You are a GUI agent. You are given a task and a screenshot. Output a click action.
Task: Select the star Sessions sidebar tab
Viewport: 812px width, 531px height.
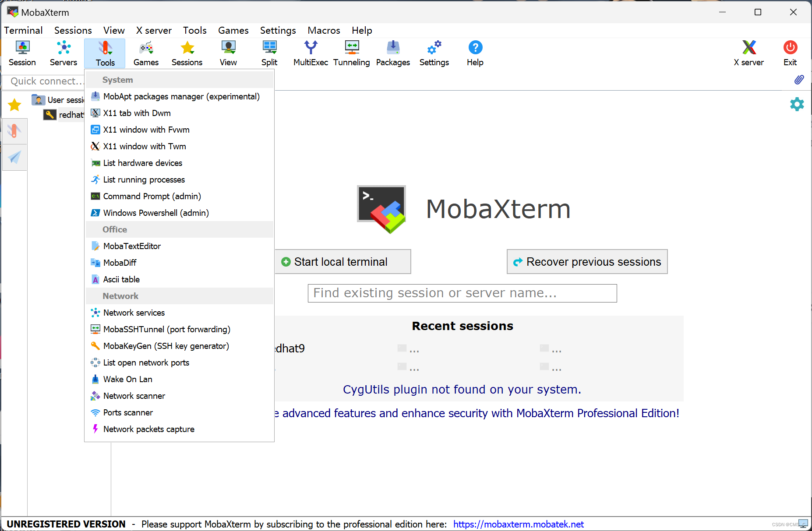[x=14, y=105]
